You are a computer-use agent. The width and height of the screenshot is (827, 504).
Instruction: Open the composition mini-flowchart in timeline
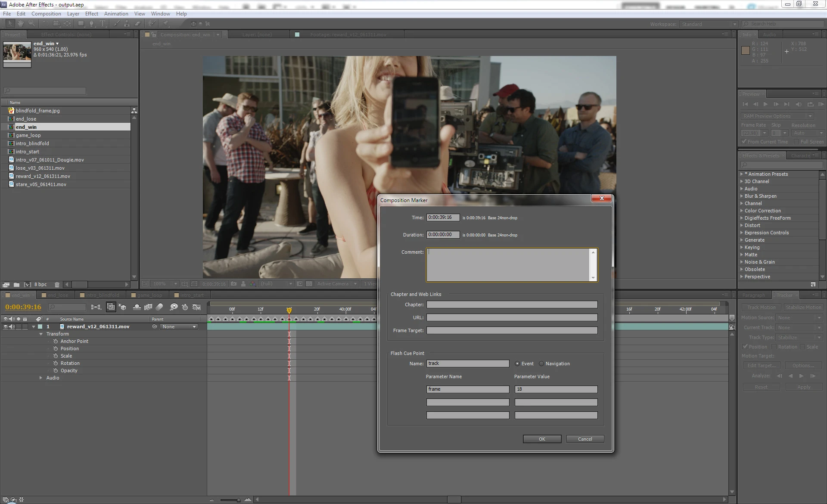tap(96, 307)
